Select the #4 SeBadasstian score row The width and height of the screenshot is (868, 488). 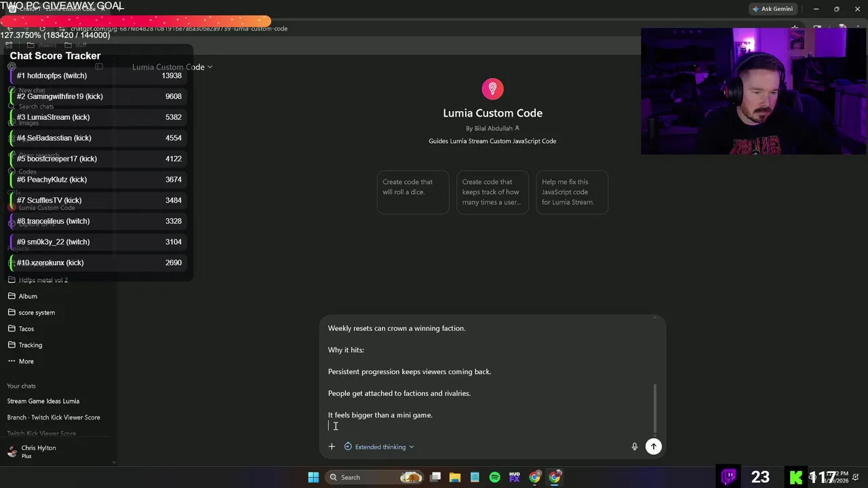[x=99, y=138]
